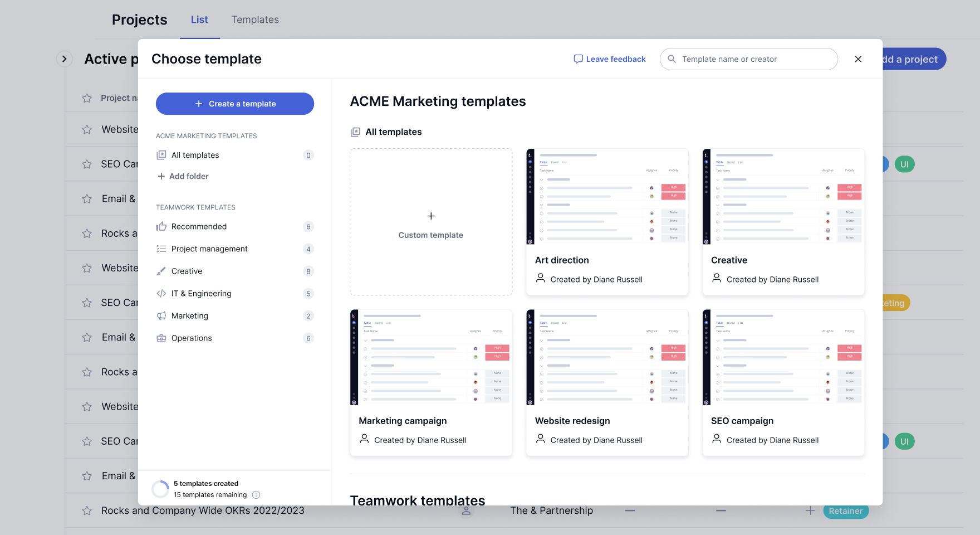Image resolution: width=980 pixels, height=535 pixels.
Task: Open 'Rocks and Company Wide OKRs 2022/2023' project
Action: tap(203, 510)
